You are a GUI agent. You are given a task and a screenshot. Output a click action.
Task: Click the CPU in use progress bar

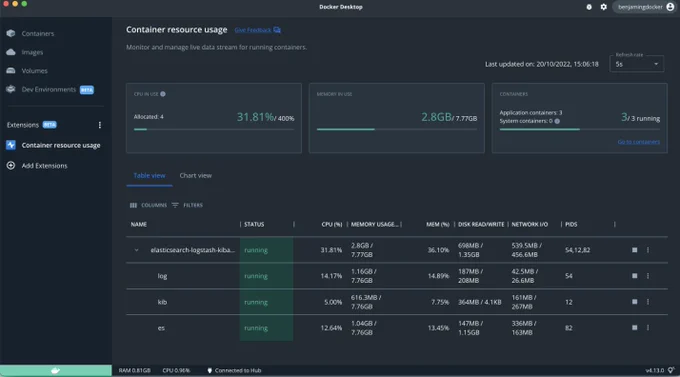tap(214, 129)
